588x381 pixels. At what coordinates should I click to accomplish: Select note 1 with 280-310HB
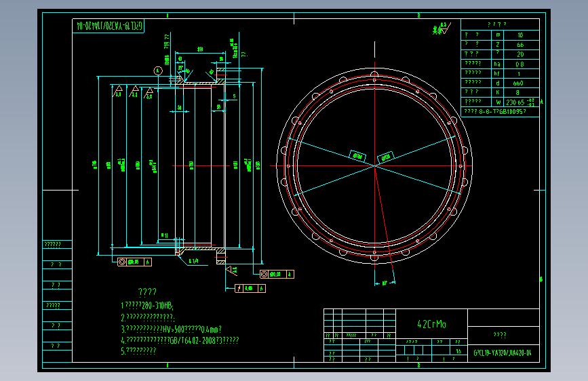(x=147, y=306)
